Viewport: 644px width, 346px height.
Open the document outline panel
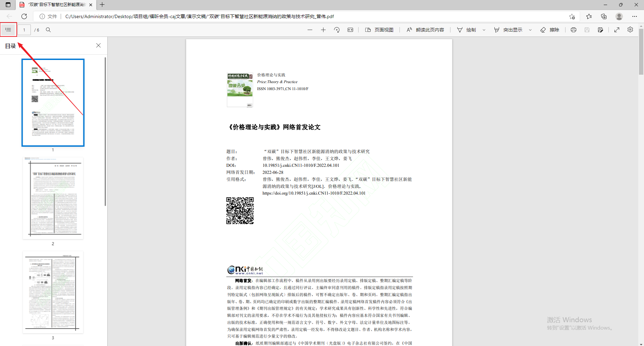point(8,29)
